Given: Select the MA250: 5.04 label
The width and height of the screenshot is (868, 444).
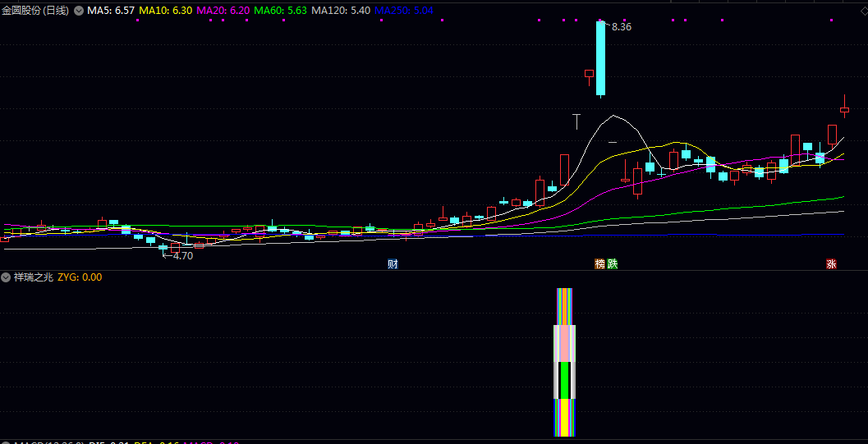Looking at the screenshot, I should tap(404, 11).
